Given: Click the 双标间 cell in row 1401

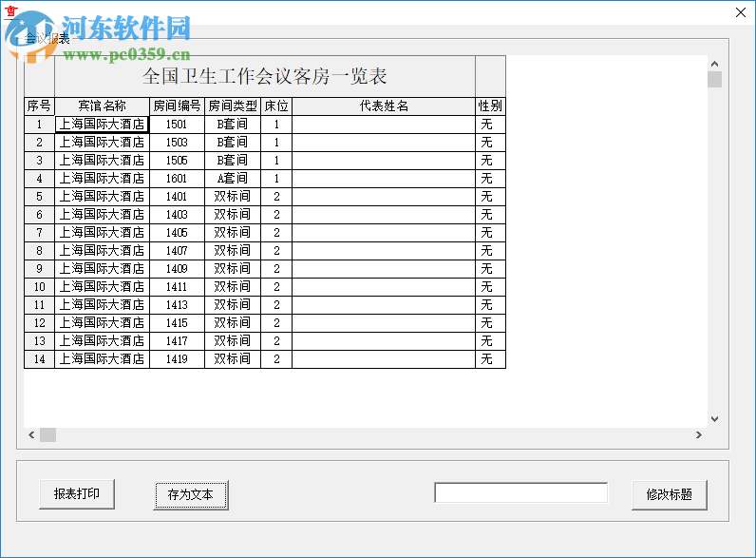Looking at the screenshot, I should pos(233,197).
